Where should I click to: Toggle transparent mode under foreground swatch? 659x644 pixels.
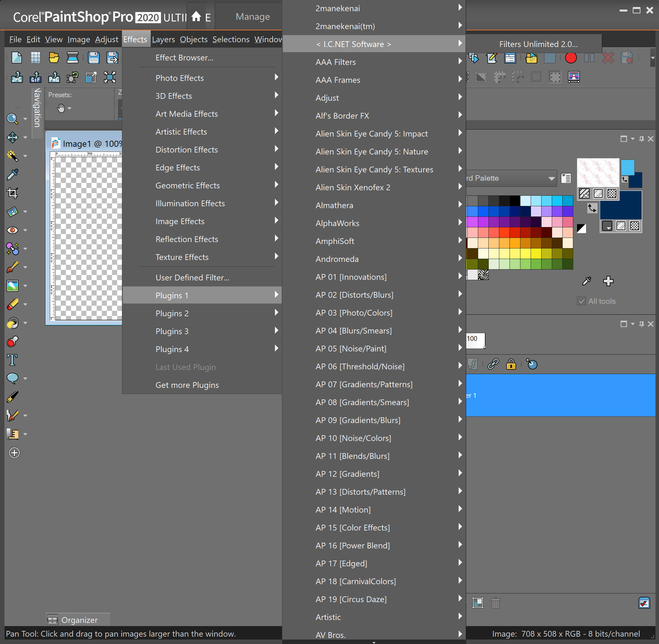[x=611, y=193]
